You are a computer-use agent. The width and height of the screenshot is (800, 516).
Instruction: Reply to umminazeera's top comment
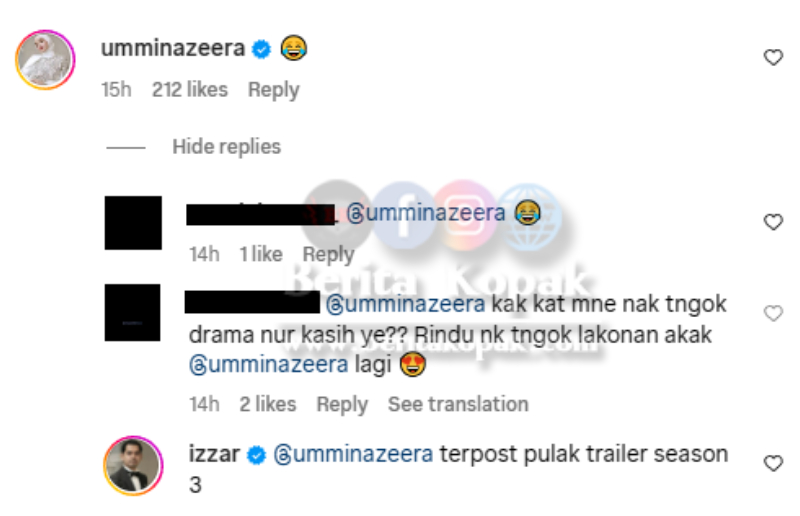pyautogui.click(x=273, y=90)
